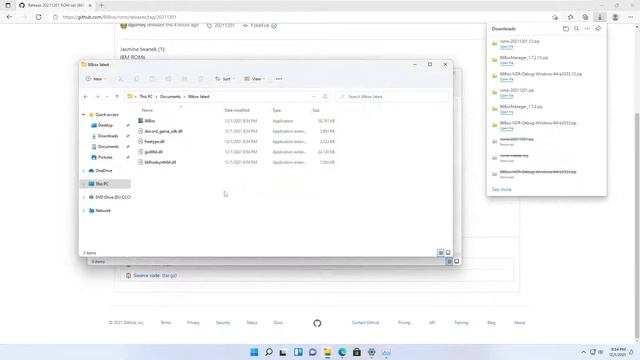The image size is (640, 360).
Task: Open new browser tab
Action: pyautogui.click(x=102, y=5)
